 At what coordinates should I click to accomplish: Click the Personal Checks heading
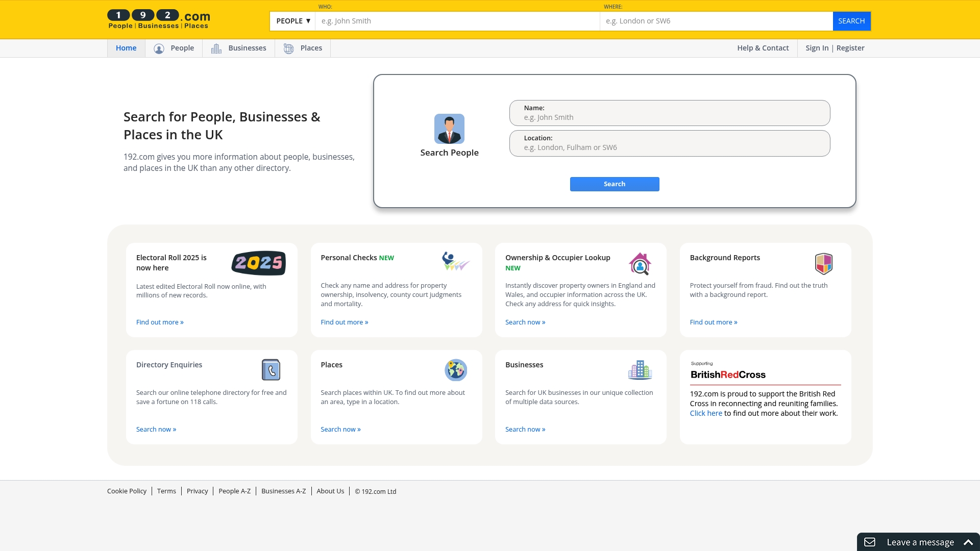tap(349, 258)
